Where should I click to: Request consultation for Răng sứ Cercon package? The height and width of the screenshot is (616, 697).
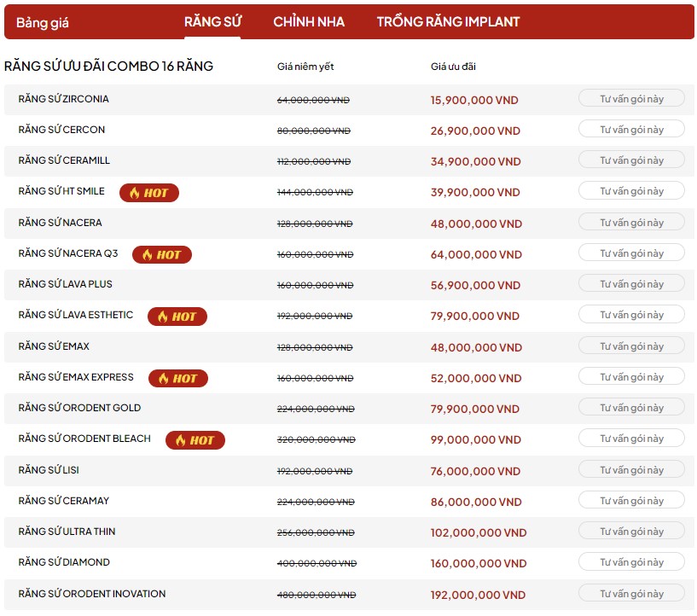(x=631, y=130)
